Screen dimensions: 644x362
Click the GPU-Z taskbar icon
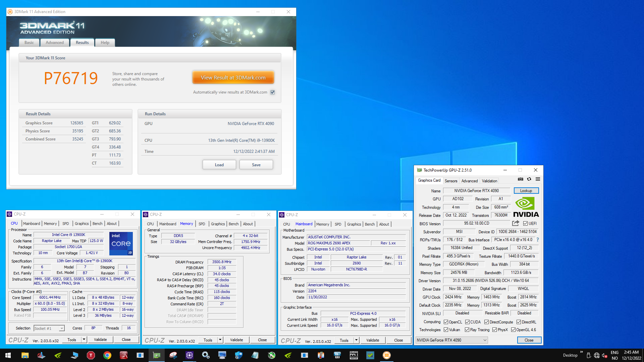[x=157, y=355]
